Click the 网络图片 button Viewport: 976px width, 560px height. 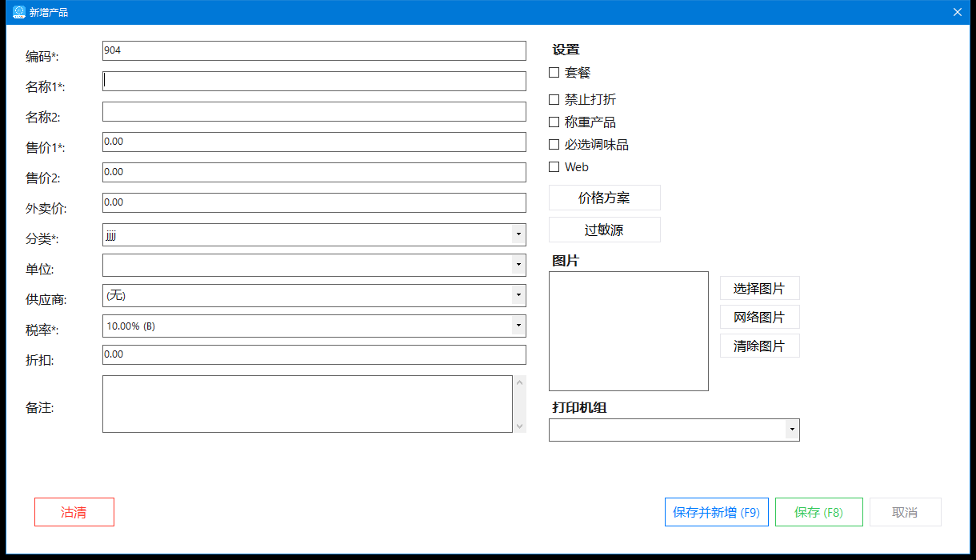click(x=760, y=317)
